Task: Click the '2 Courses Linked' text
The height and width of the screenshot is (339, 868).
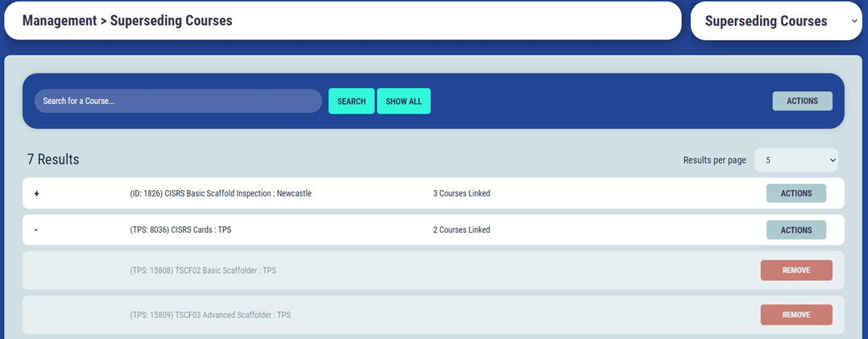Action: pyautogui.click(x=461, y=230)
